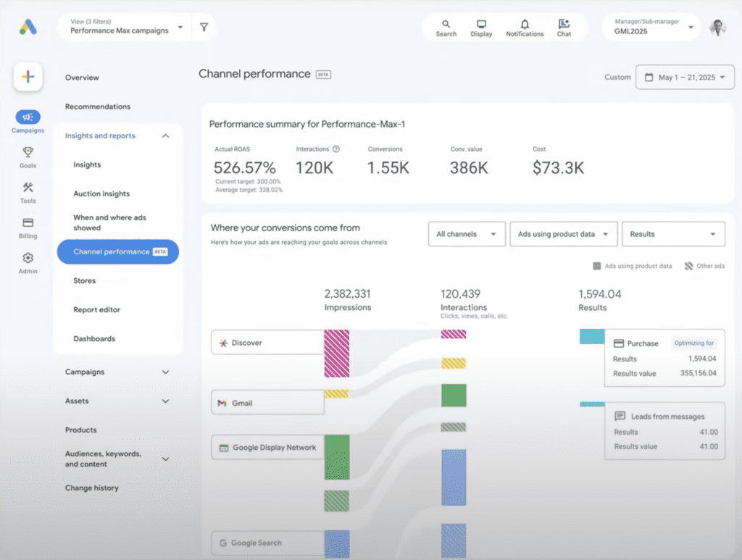Open Billing card icon

point(28,222)
